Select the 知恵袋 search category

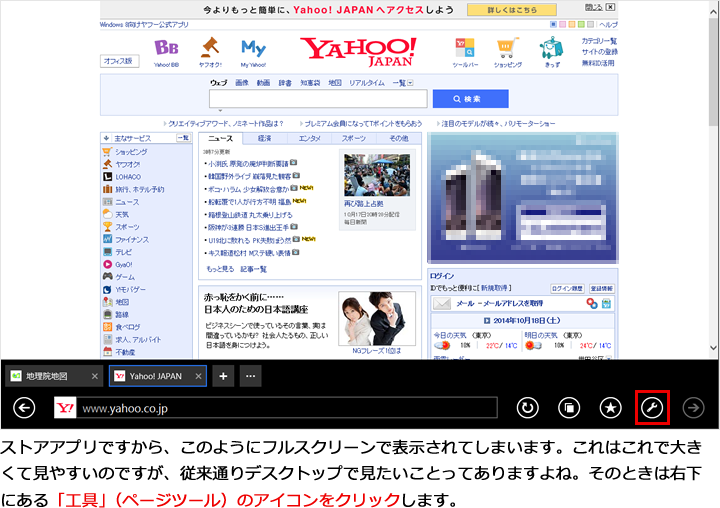(x=310, y=83)
